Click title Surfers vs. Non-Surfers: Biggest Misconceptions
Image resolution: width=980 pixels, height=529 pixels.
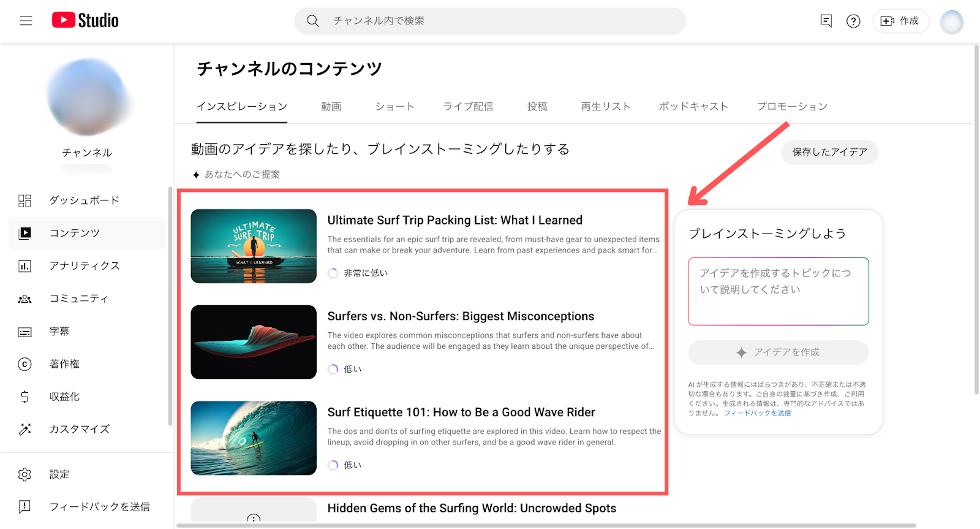pyautogui.click(x=461, y=316)
